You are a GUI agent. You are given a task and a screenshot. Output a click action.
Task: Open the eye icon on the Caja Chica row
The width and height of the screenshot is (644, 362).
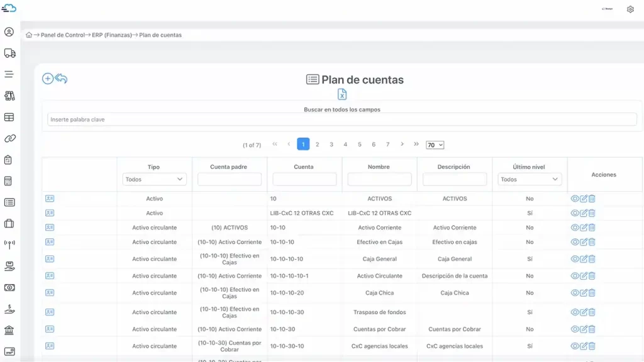pos(574,293)
